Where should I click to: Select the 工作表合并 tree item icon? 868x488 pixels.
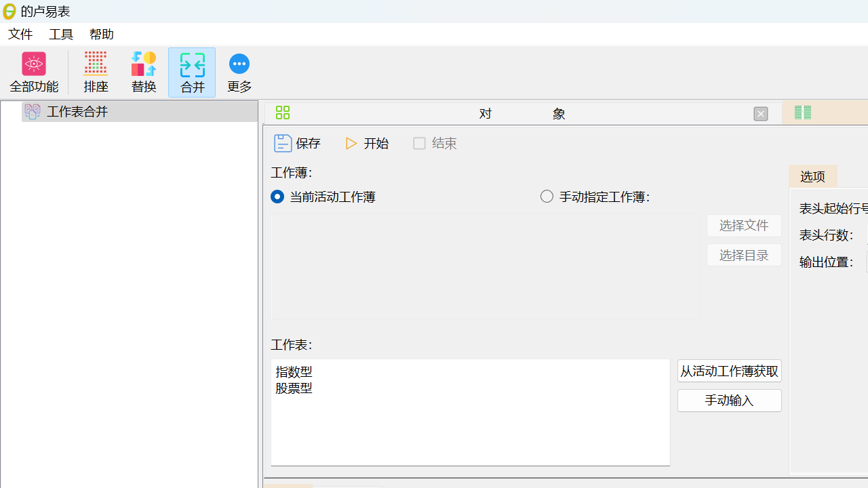point(33,111)
